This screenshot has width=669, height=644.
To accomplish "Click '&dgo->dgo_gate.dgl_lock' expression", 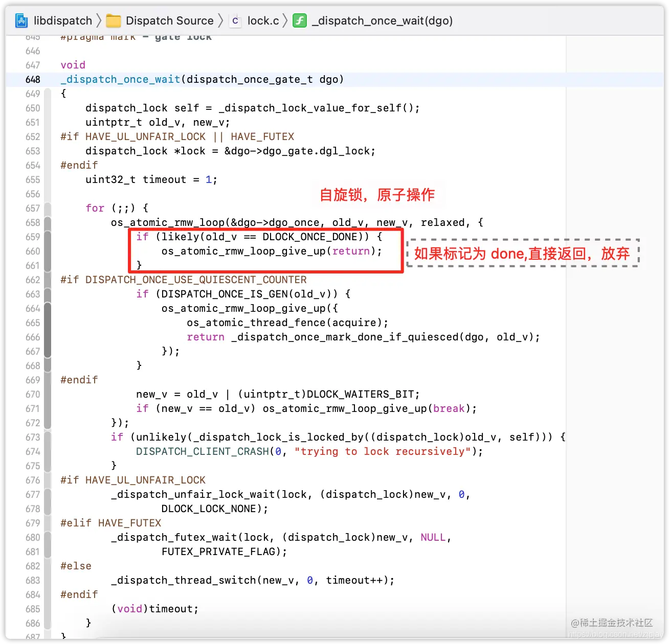I will coord(297,151).
